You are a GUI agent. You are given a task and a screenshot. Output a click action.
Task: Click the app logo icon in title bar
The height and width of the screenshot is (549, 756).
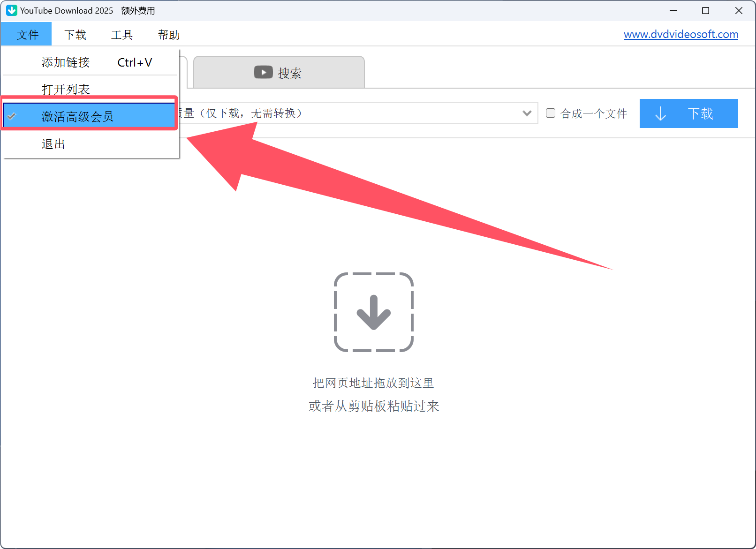point(12,10)
